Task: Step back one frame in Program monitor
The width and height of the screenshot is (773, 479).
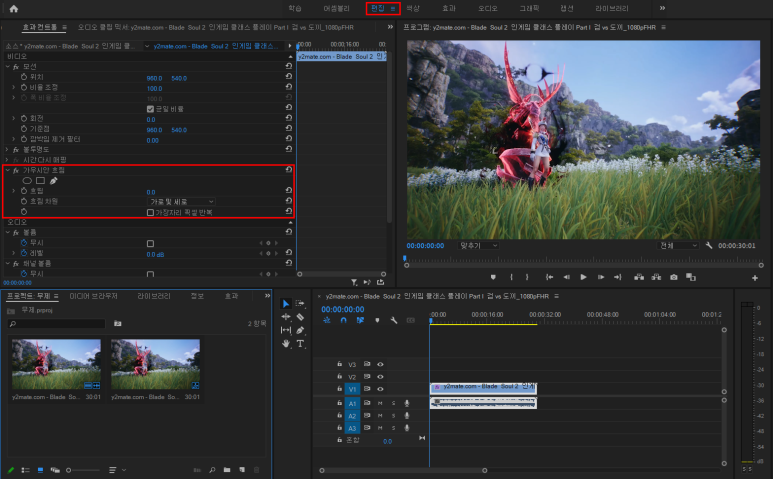Action: (566, 277)
